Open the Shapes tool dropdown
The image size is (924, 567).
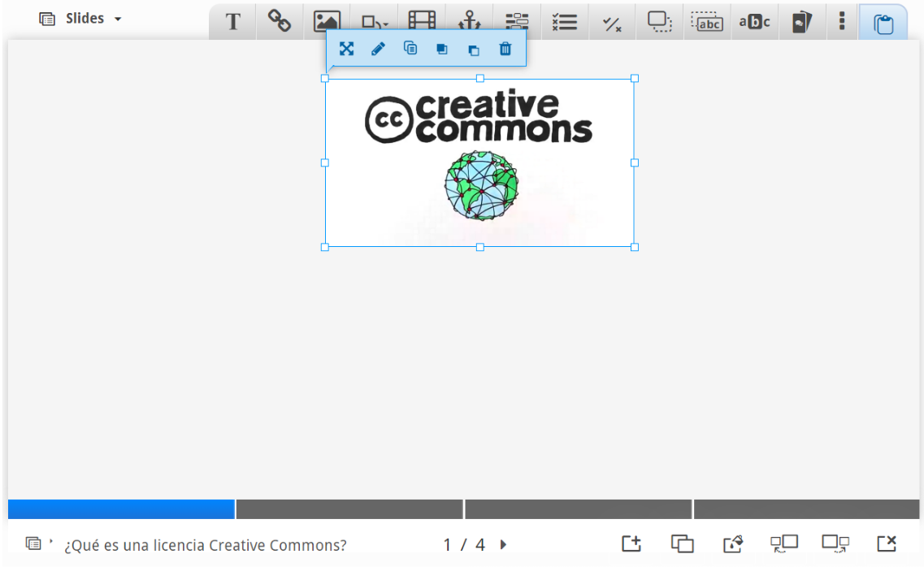coord(374,22)
